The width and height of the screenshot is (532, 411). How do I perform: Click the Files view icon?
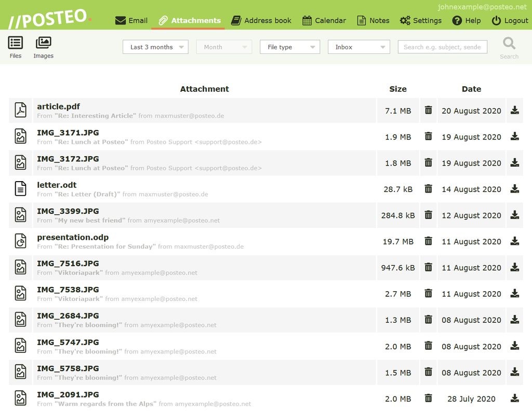(x=16, y=44)
